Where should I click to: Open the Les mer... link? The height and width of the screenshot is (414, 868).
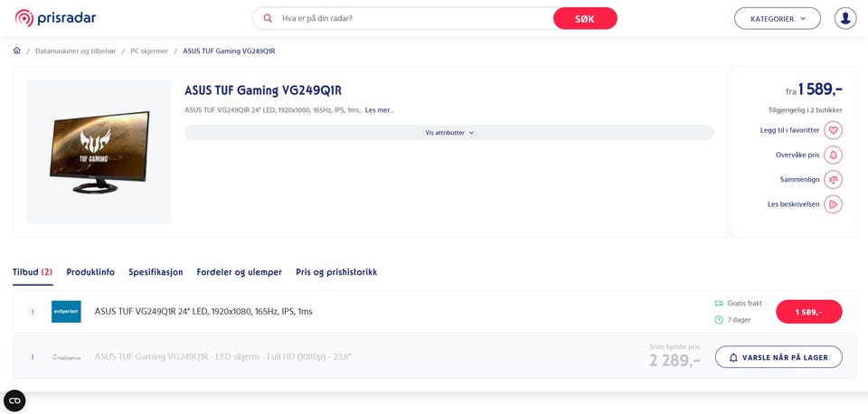tap(380, 110)
